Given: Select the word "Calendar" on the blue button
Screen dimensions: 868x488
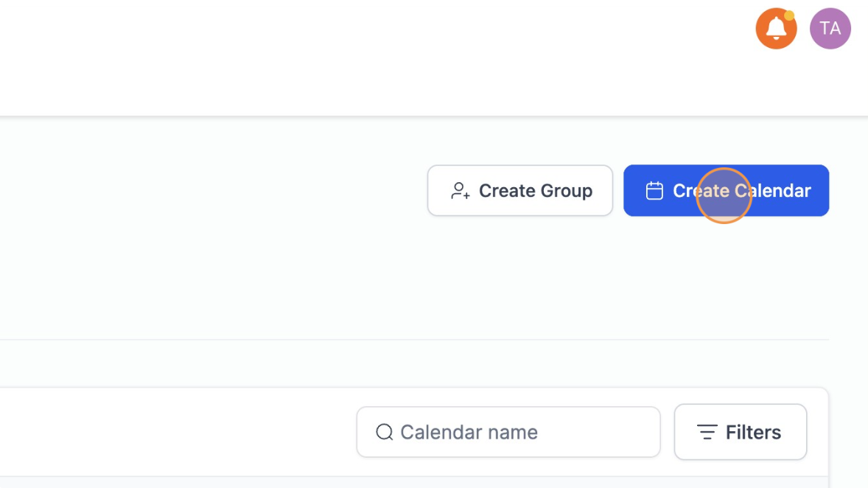Looking at the screenshot, I should (774, 191).
